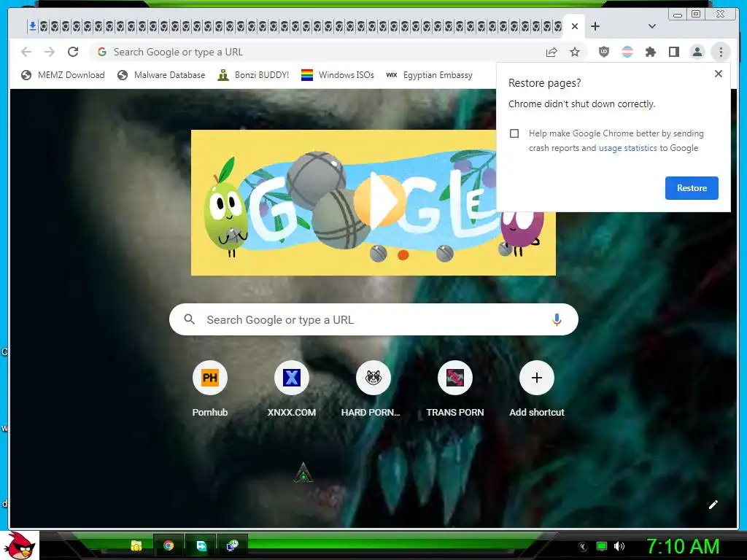
Task: Reload the page with the refresh icon
Action: click(x=73, y=52)
